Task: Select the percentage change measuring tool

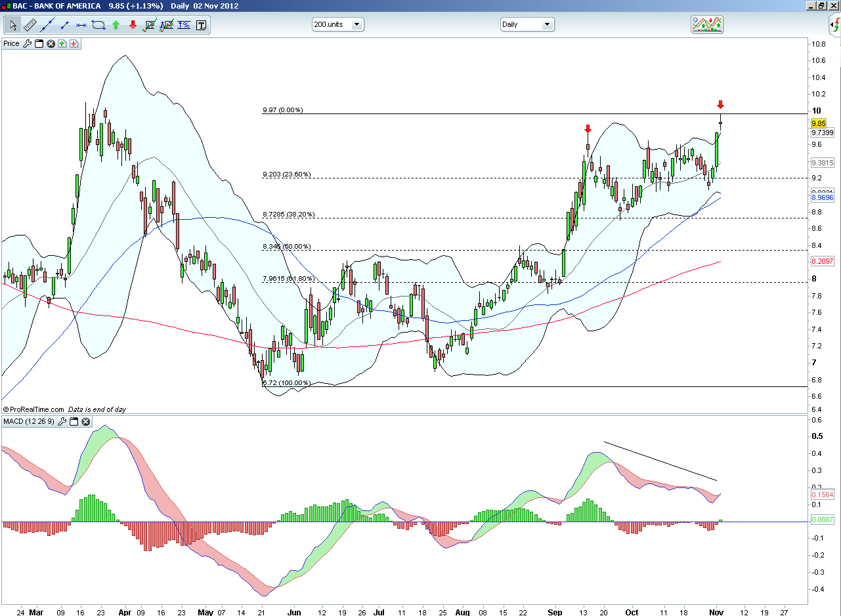Action: (184, 26)
